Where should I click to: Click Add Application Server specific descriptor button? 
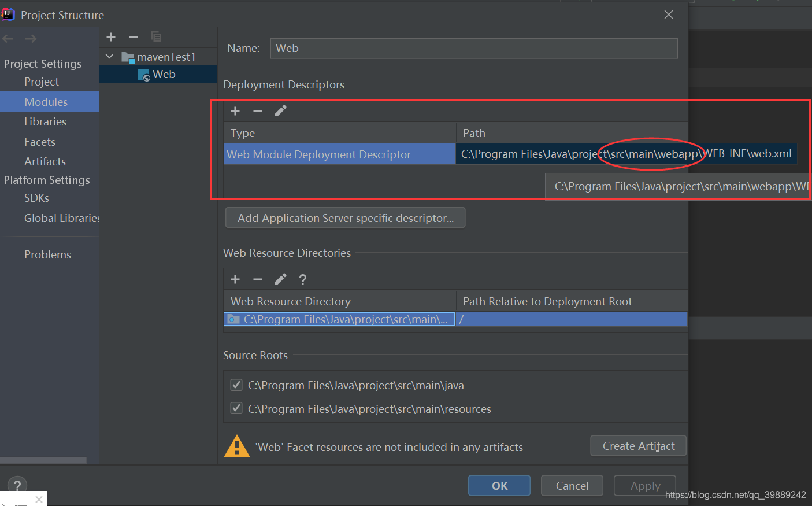tap(346, 218)
